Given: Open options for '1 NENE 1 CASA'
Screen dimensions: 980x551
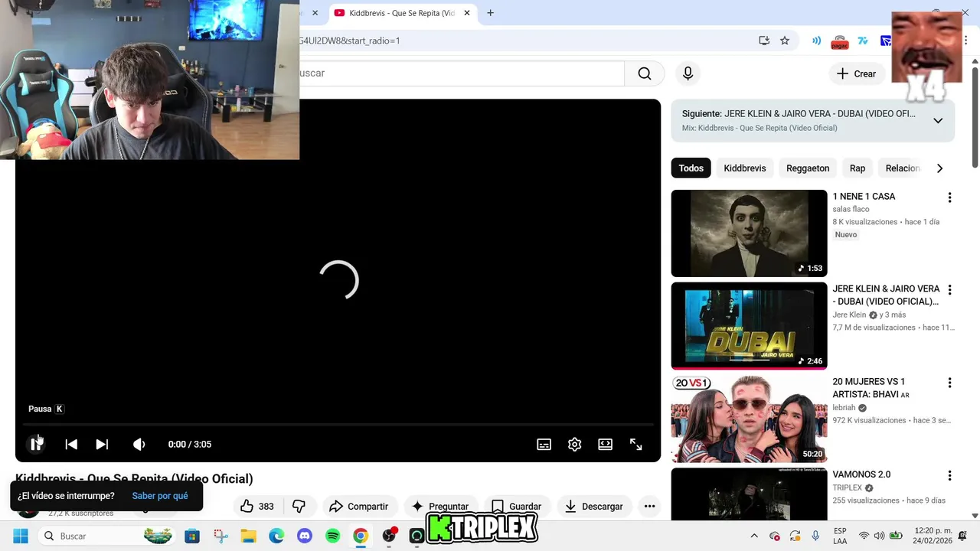Looking at the screenshot, I should [949, 197].
